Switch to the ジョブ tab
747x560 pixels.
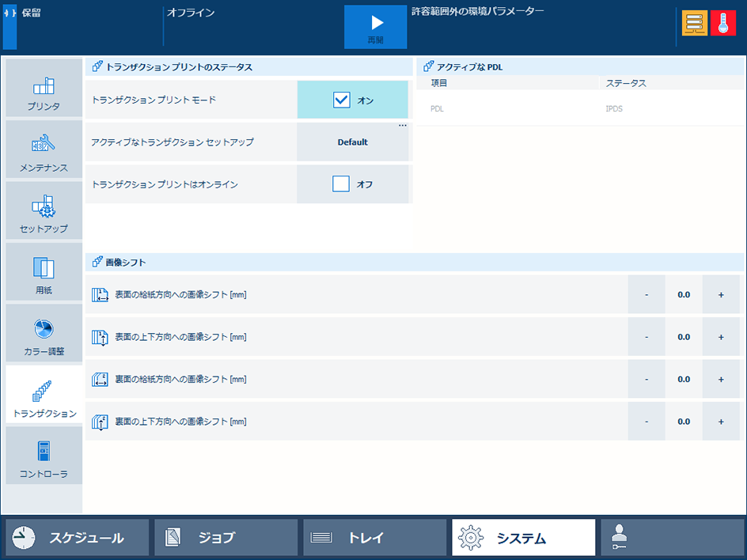coord(226,538)
